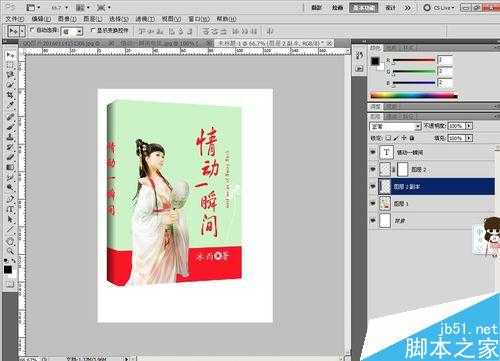Toggle lock position icon

click(404, 138)
